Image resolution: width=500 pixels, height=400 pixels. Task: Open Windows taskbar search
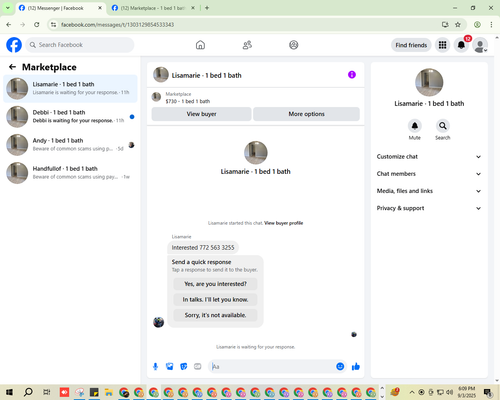28,392
